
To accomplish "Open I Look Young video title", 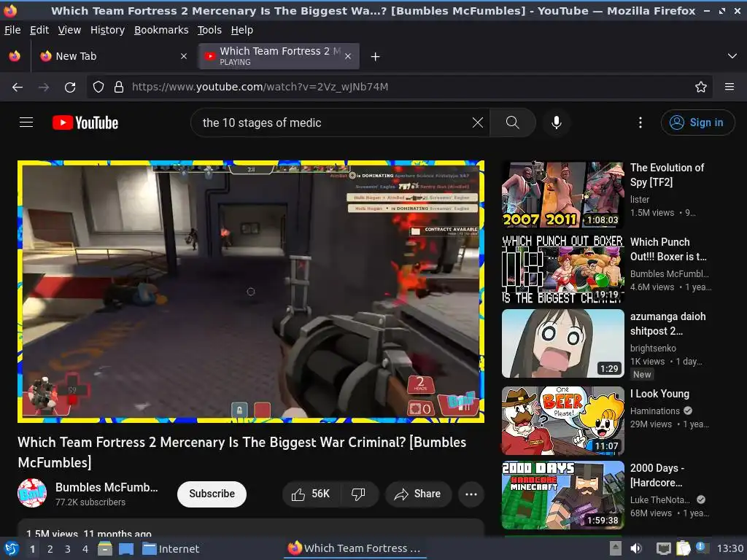I will click(659, 394).
